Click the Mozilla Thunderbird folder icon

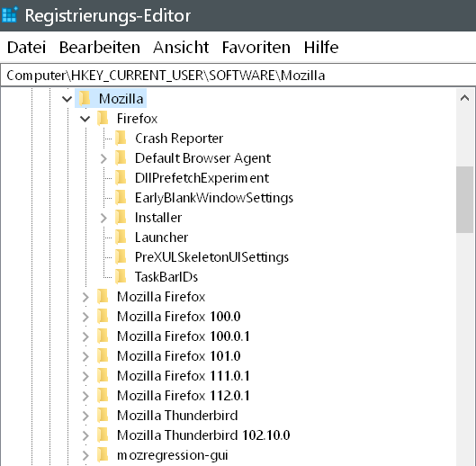(x=103, y=415)
